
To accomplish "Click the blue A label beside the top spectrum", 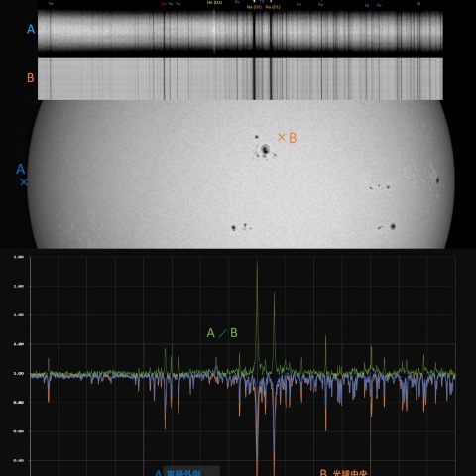I will point(31,29).
